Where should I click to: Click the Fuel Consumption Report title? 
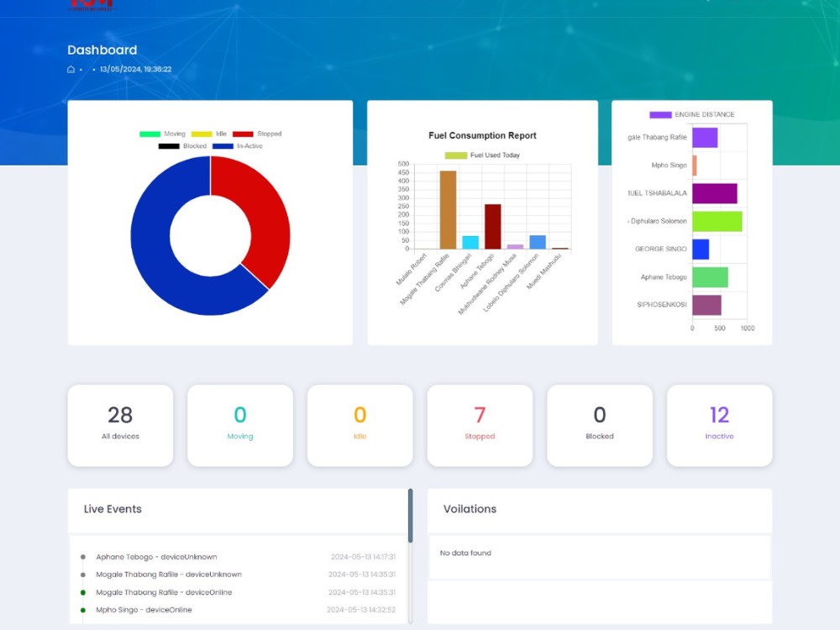coord(482,135)
